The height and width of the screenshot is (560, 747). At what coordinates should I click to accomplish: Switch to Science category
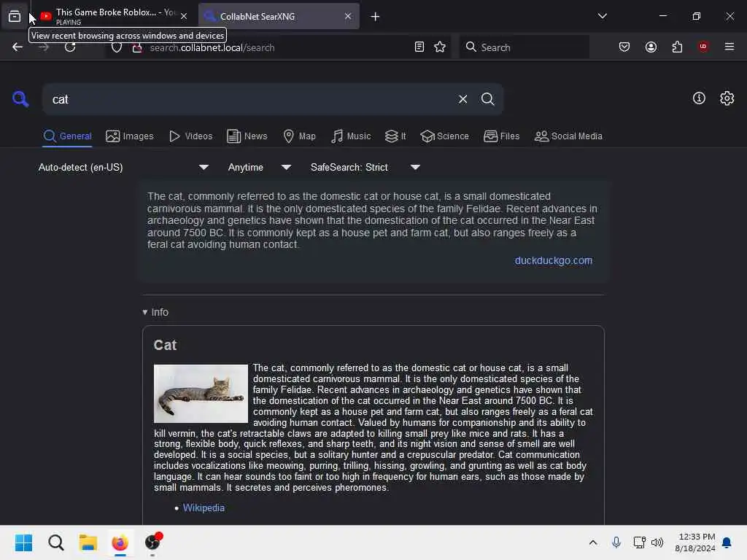pos(444,136)
